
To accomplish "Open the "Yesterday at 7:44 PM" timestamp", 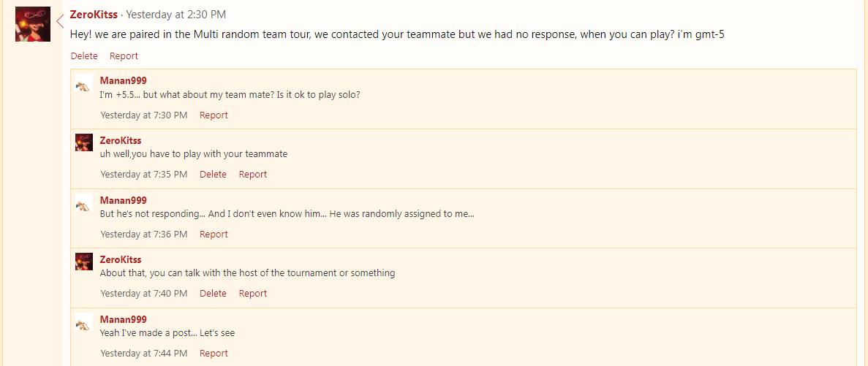I will point(144,353).
